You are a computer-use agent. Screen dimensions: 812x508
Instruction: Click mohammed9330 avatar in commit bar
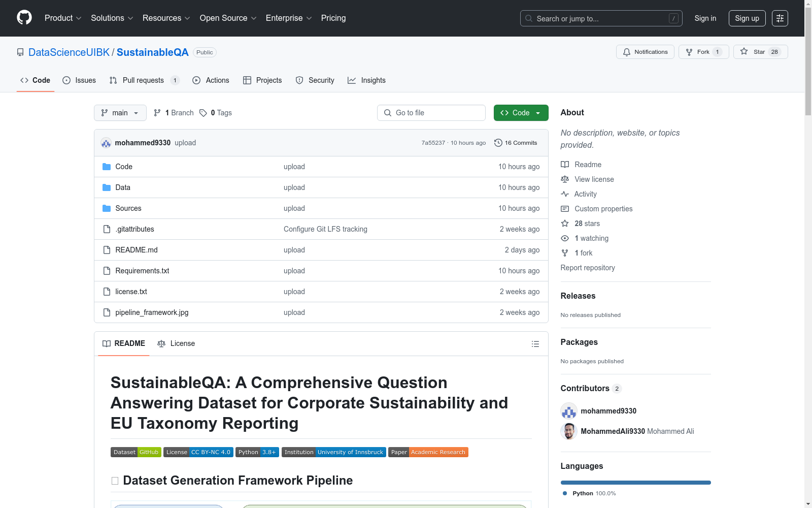106,143
